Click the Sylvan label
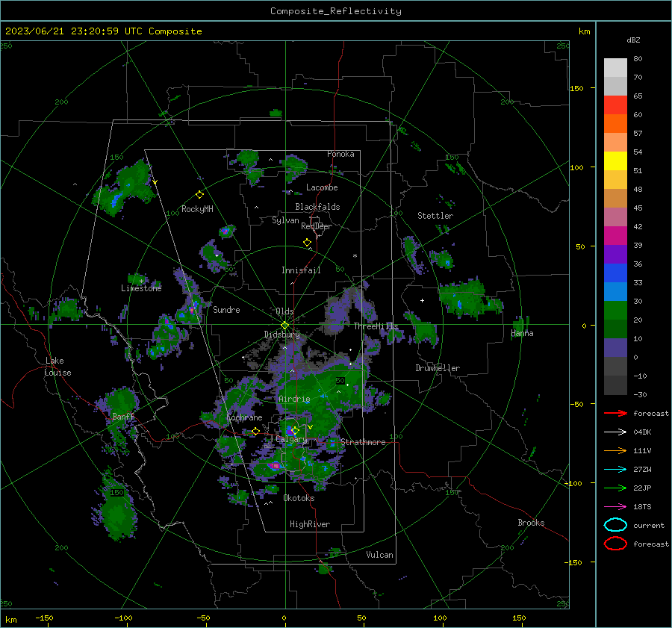Viewport: 672px width, 628px height. coord(285,220)
